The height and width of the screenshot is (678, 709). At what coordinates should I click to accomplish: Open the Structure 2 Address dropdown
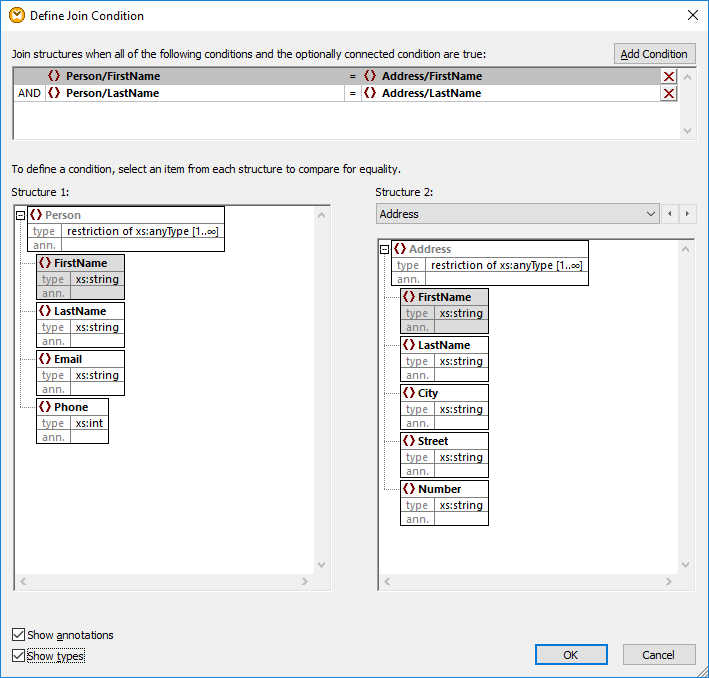(517, 214)
